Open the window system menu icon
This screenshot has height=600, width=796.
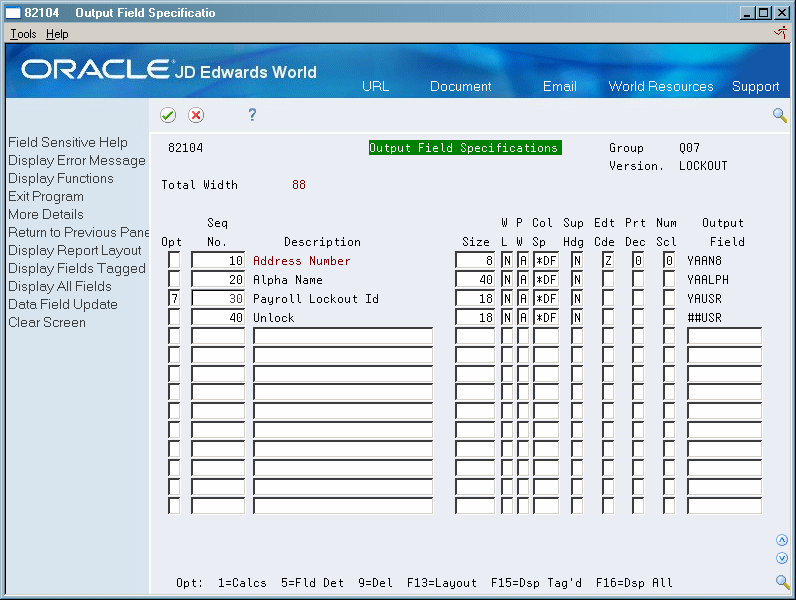pos(13,13)
